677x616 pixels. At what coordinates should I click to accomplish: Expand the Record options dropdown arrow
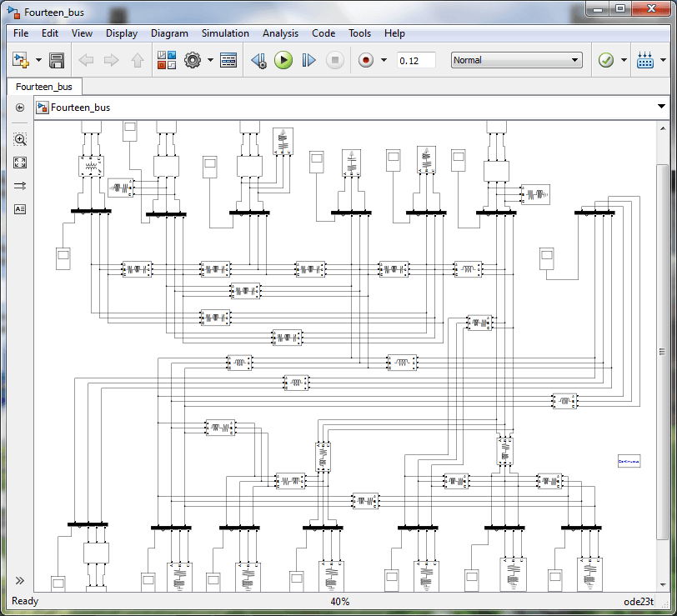click(x=384, y=60)
